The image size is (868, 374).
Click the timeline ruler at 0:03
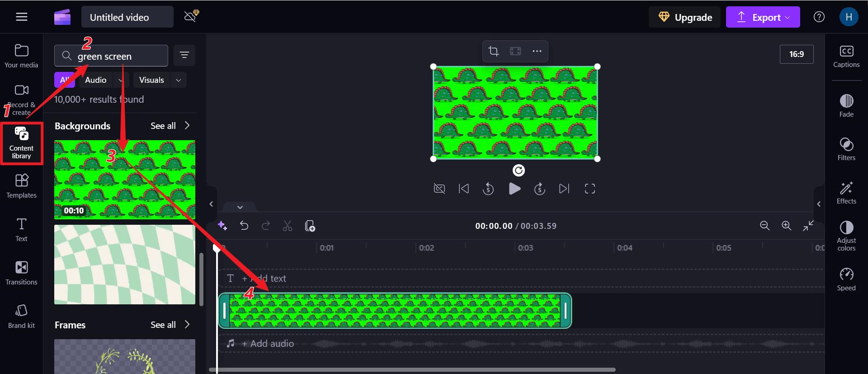525,248
